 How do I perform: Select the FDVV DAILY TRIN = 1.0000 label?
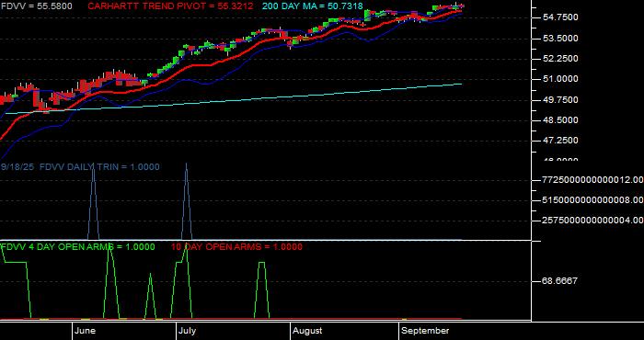(99, 167)
